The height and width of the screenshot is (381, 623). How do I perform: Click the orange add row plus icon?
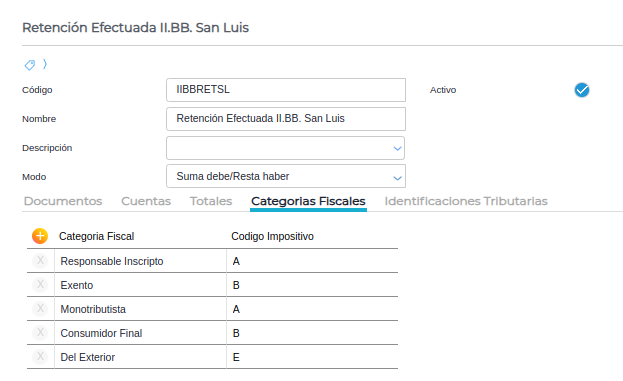point(40,236)
